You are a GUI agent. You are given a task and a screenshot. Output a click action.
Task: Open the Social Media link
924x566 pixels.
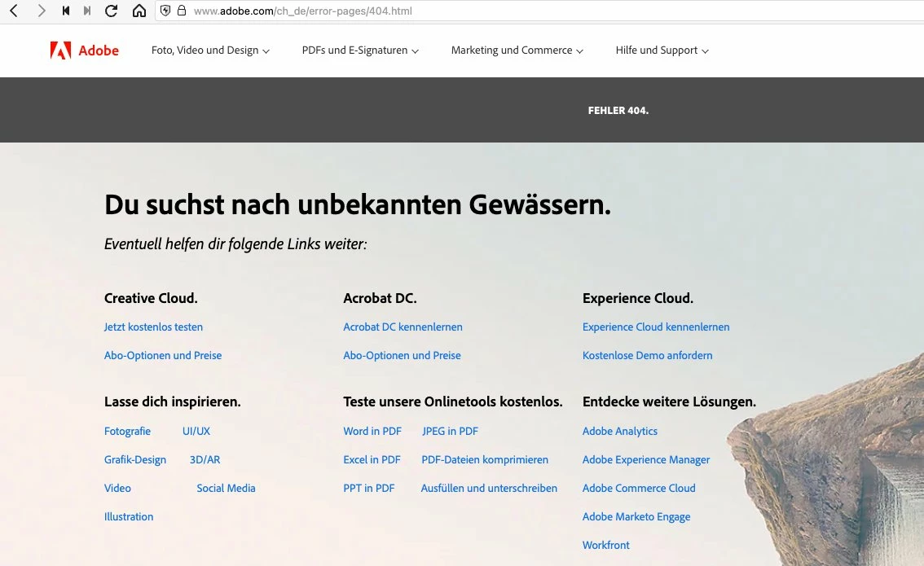tap(226, 489)
